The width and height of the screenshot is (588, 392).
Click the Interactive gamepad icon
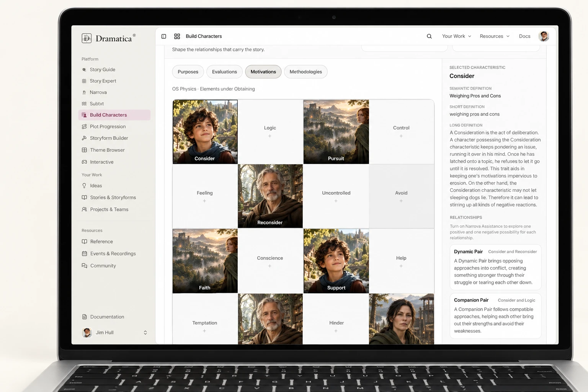click(x=84, y=162)
